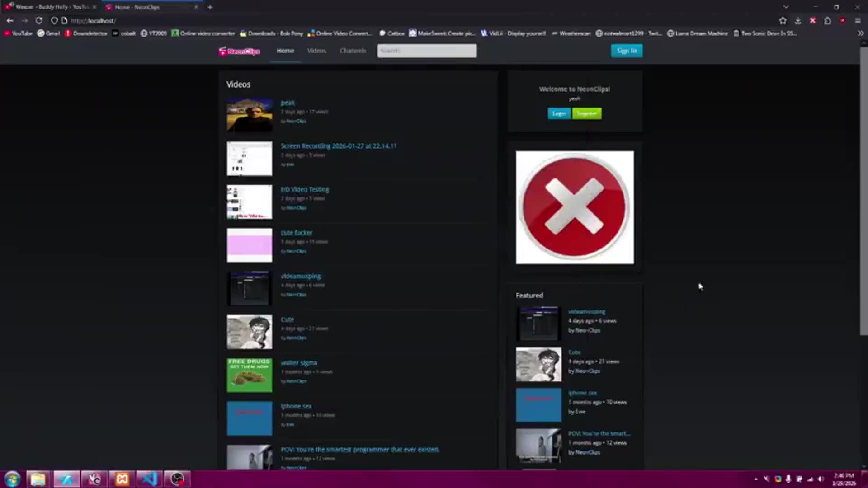Image resolution: width=868 pixels, height=488 pixels.
Task: Open the list all tabs dropdown
Action: coord(786,7)
